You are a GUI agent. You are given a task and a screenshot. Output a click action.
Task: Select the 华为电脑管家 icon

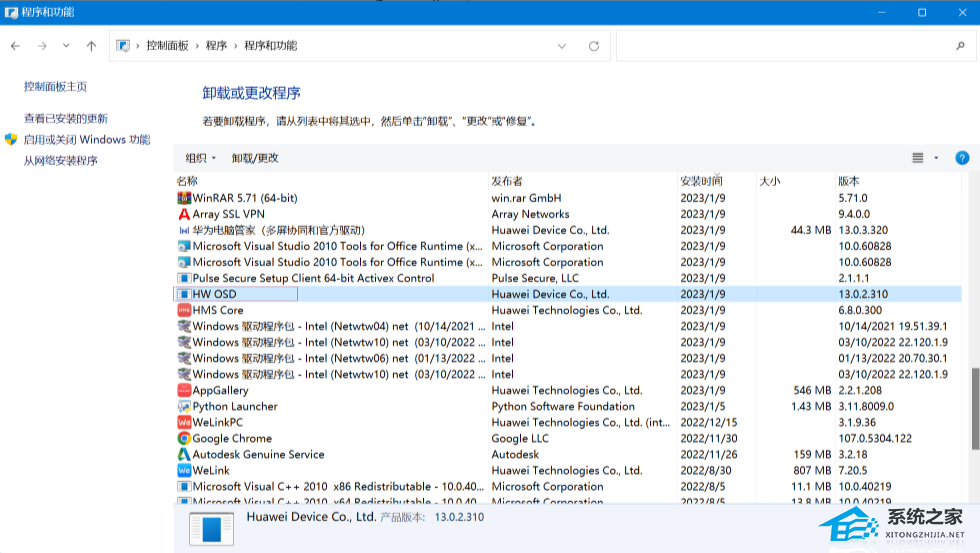pos(184,231)
